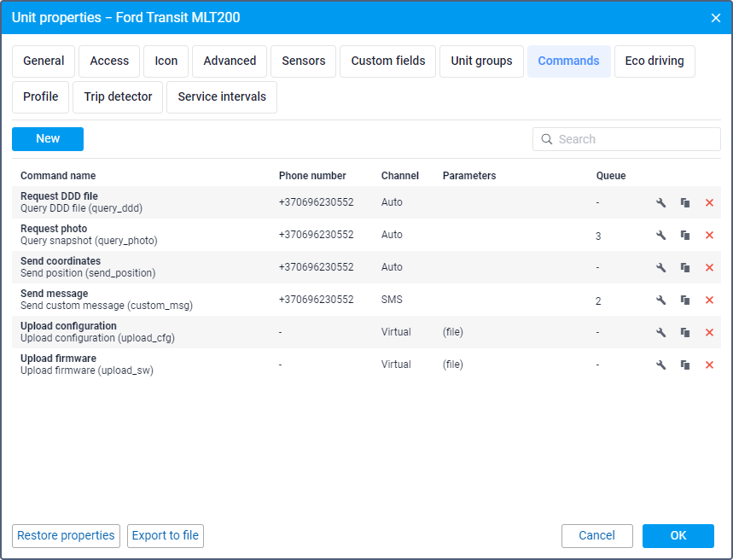Viewport: 733px width, 560px height.
Task: Open the Eco driving tab
Action: tap(654, 61)
